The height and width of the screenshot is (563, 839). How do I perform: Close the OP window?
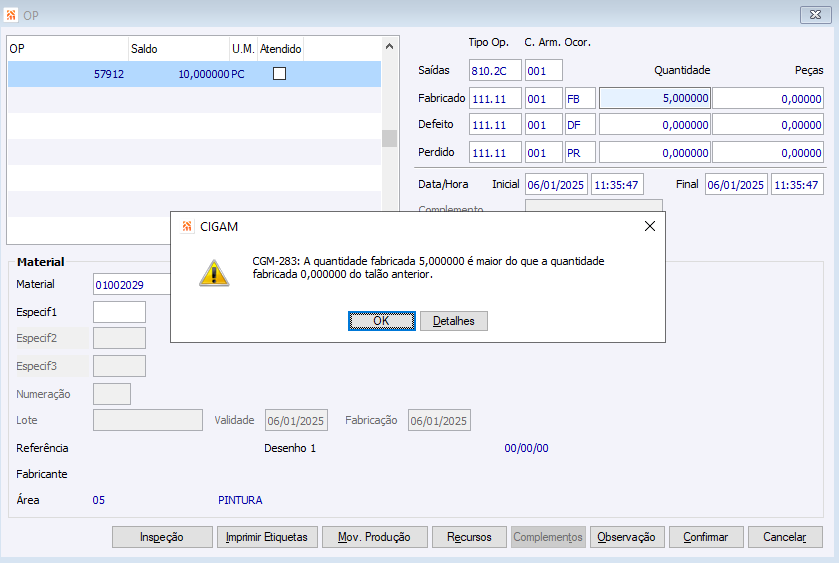coord(815,15)
